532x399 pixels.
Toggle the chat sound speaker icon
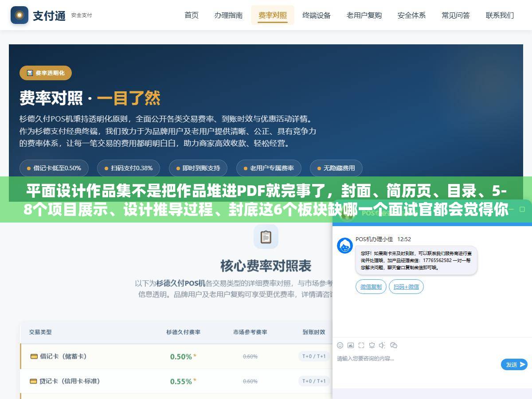coord(382,345)
